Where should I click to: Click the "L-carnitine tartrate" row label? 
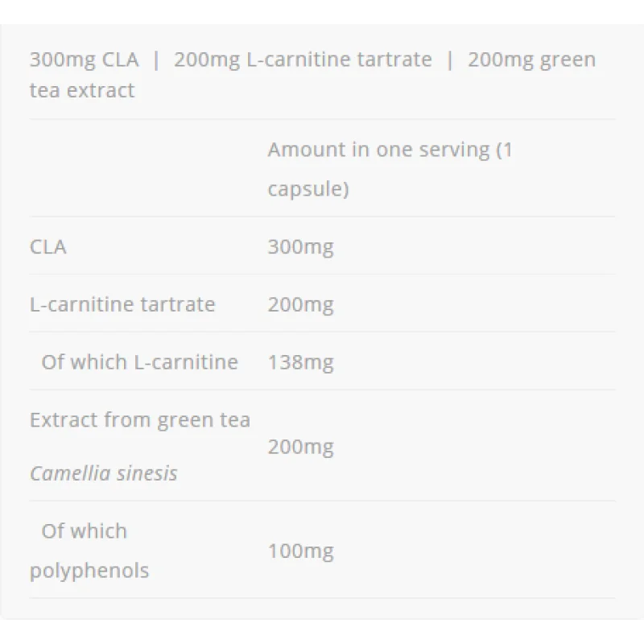point(122,305)
